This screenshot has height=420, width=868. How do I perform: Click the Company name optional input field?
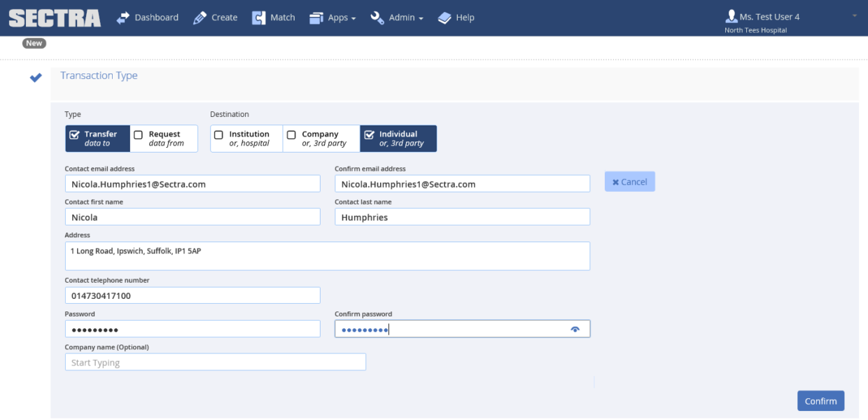(x=215, y=361)
